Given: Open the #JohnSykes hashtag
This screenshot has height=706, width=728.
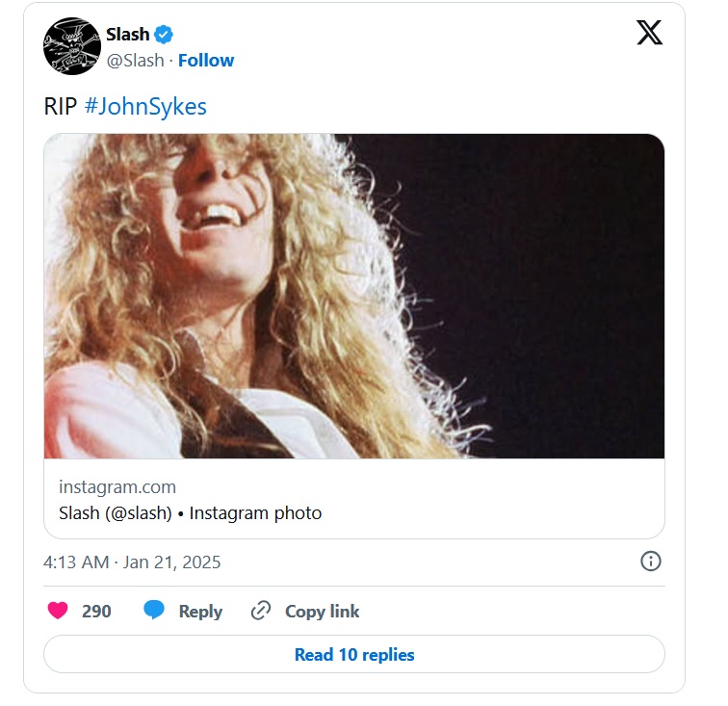Looking at the screenshot, I should [x=145, y=106].
